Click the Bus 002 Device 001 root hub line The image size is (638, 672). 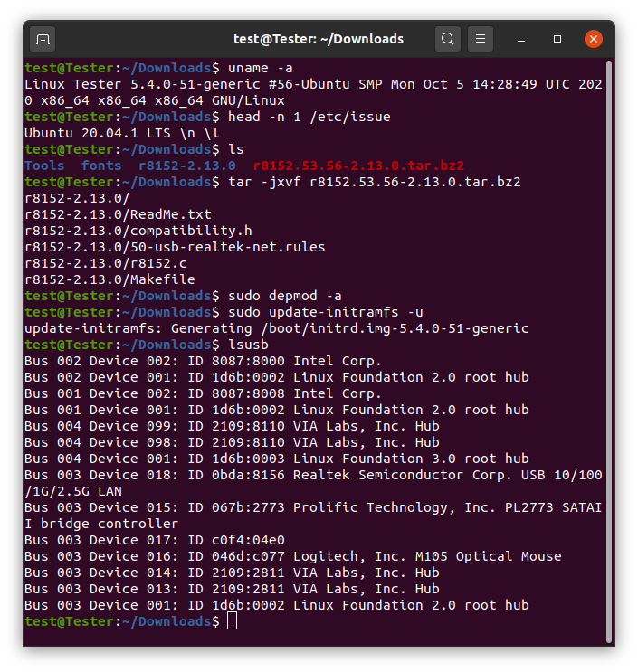coord(277,377)
